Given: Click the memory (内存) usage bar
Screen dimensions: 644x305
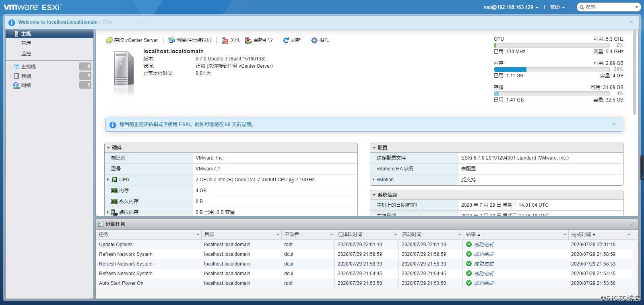Looking at the screenshot, I should pyautogui.click(x=552, y=70).
